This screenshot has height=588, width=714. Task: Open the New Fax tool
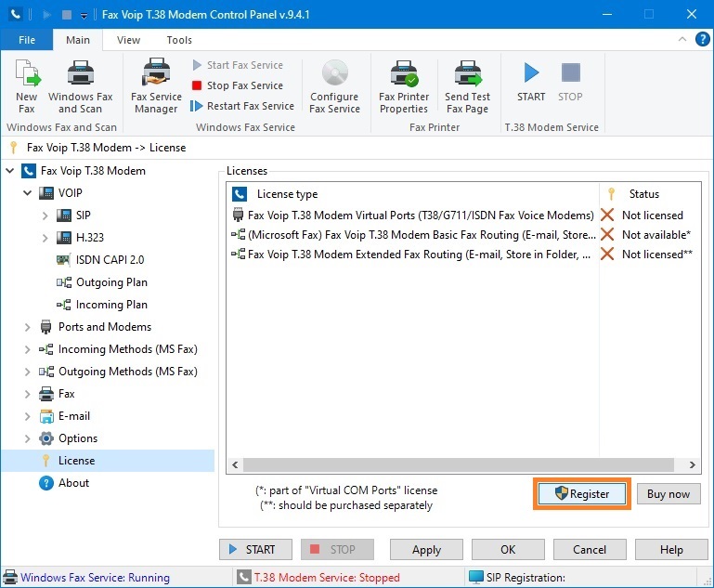pos(27,86)
